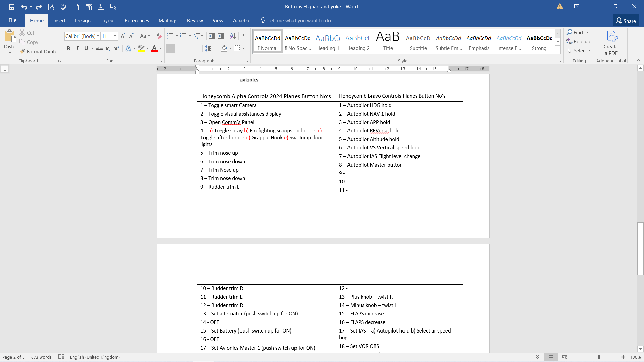Click the Save icon in title bar

(12, 7)
